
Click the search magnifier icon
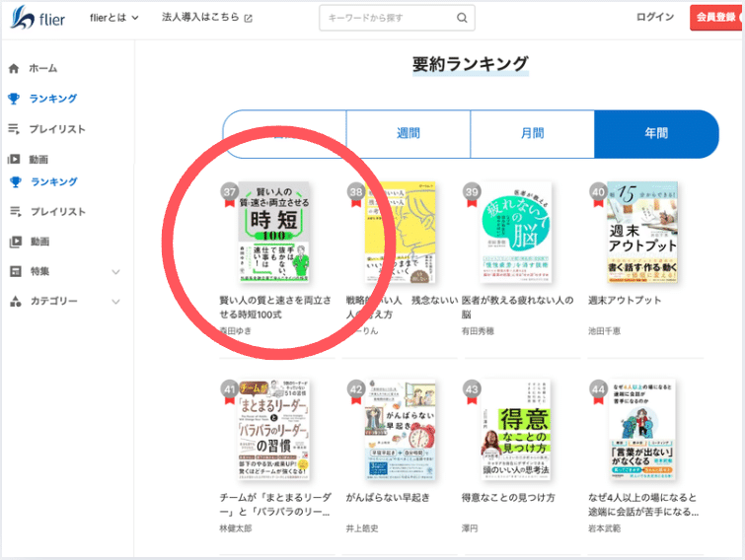462,18
